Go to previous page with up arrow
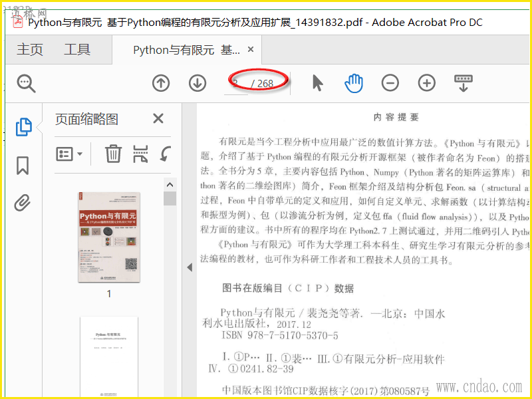Screen dimensions: 532x399 [x=161, y=83]
